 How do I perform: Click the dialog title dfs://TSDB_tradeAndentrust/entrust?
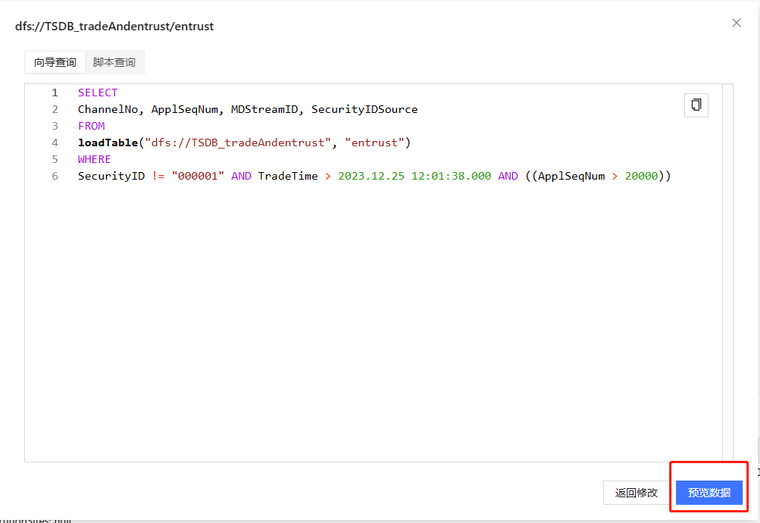pyautogui.click(x=114, y=26)
